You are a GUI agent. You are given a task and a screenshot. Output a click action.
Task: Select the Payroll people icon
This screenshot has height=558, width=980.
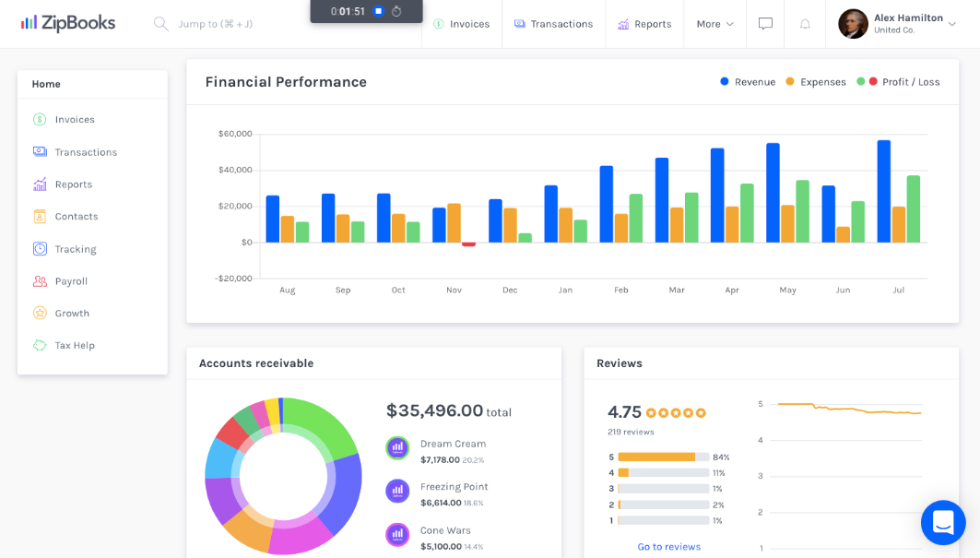(38, 280)
